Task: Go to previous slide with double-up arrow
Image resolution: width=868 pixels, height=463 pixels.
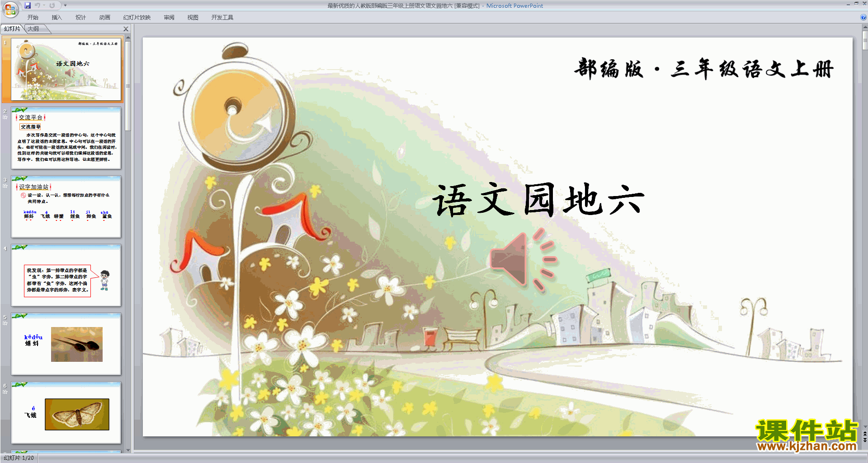Action: 865,434
